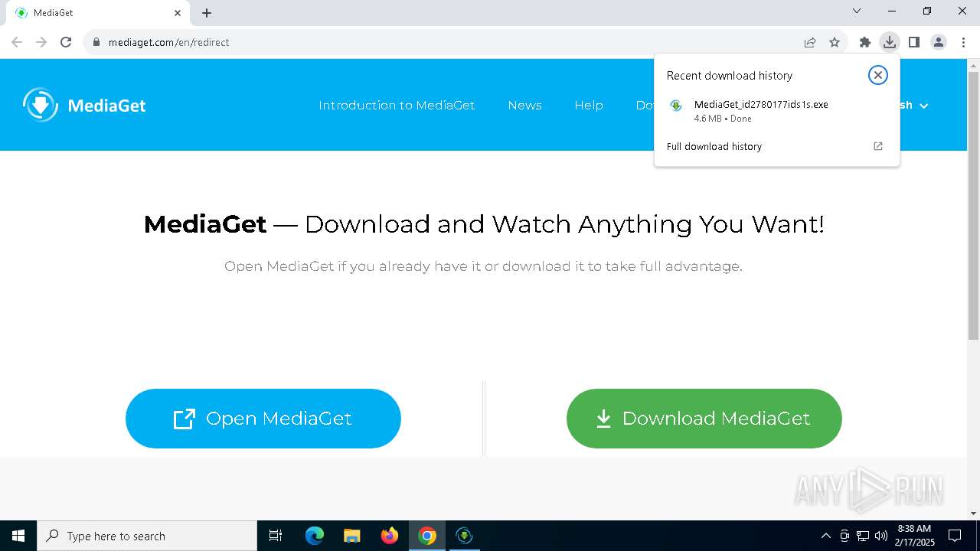Click external link icon beside Full download history

[x=878, y=146]
